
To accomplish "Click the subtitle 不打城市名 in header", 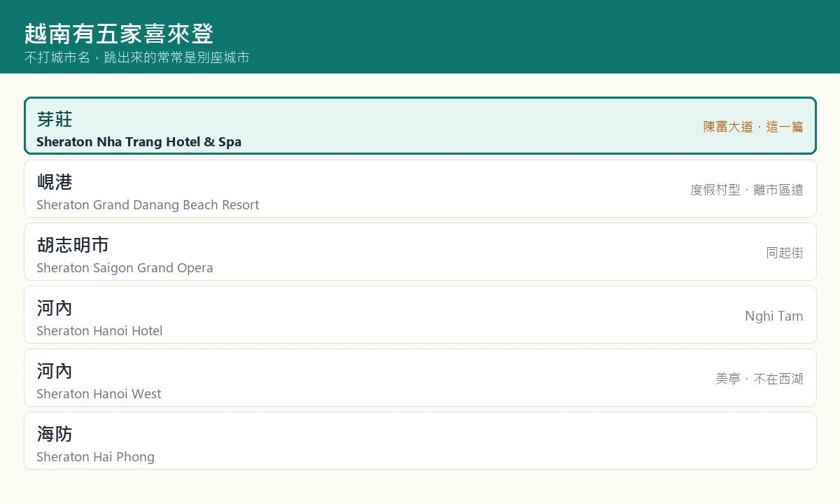I will click(57, 57).
